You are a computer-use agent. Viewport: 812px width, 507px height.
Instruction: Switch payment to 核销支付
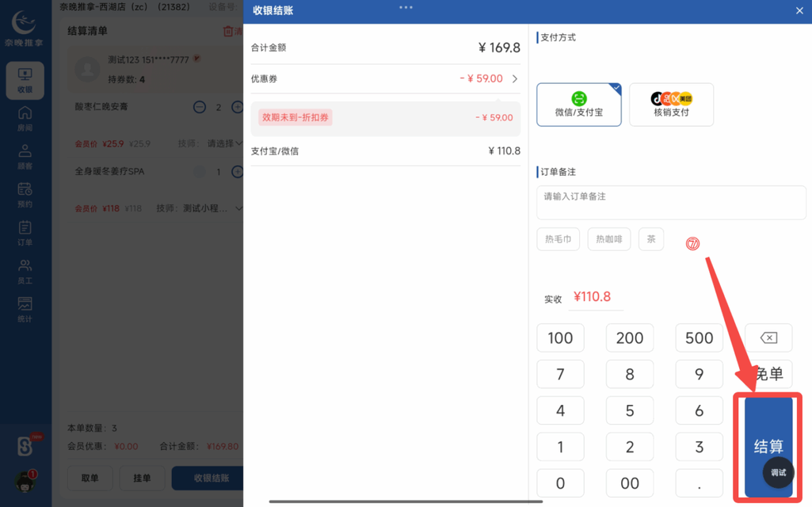671,104
